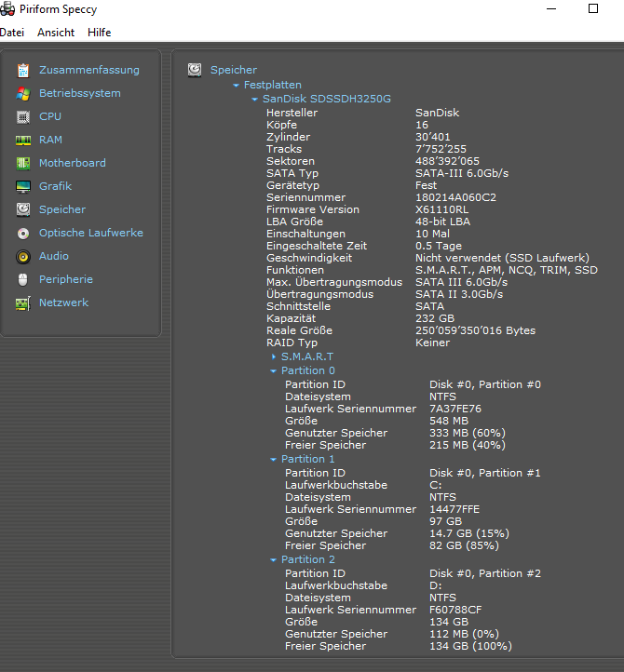Collapse the SanDisk SDSSDH3250G node

click(x=255, y=100)
